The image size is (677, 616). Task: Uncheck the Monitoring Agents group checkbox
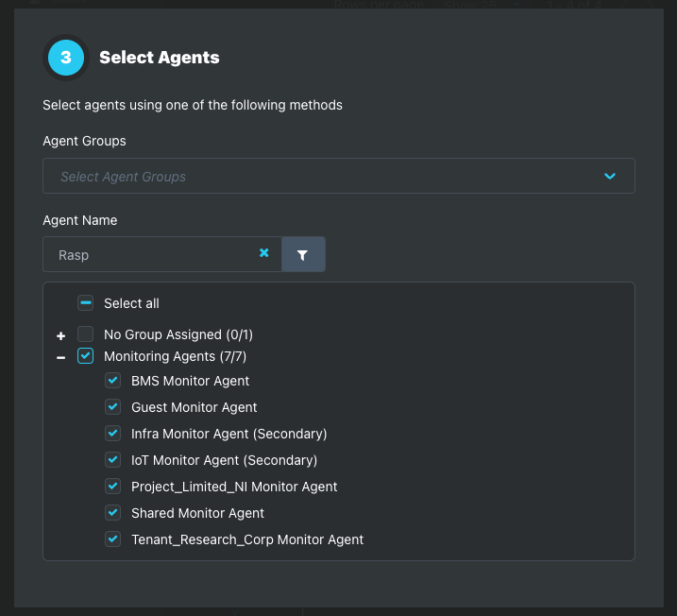[x=86, y=356]
